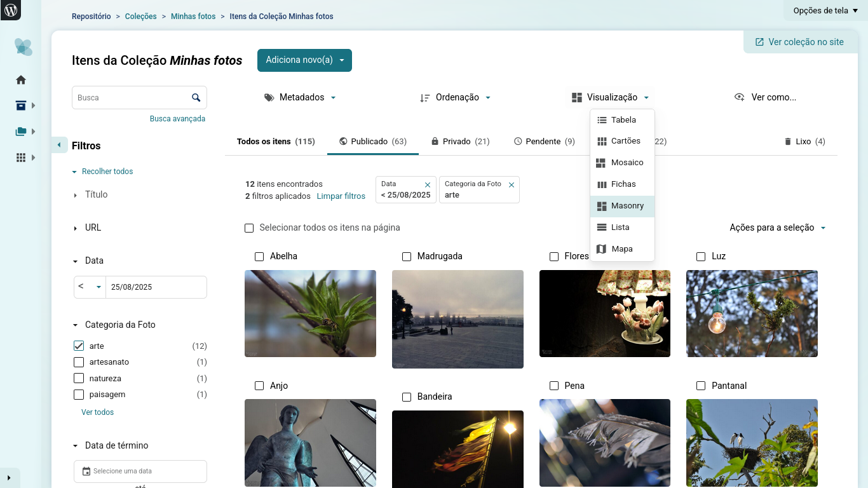Viewport: 868px width, 488px height.
Task: Uncheck the arte category filter
Action: tap(78, 346)
